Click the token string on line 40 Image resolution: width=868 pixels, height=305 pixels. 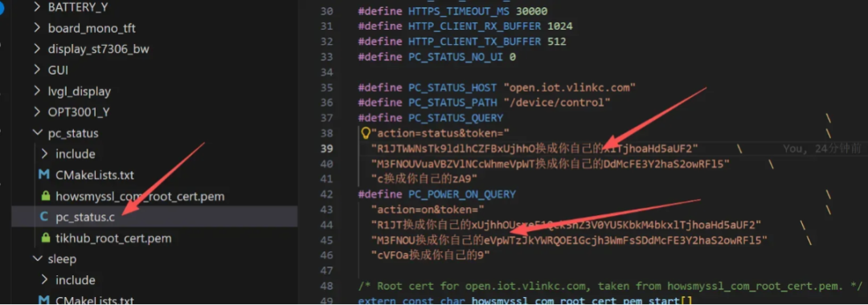[551, 164]
